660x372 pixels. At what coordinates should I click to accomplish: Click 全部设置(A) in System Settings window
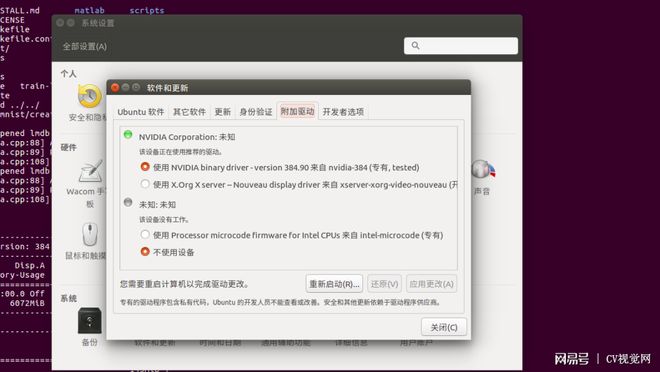85,46
